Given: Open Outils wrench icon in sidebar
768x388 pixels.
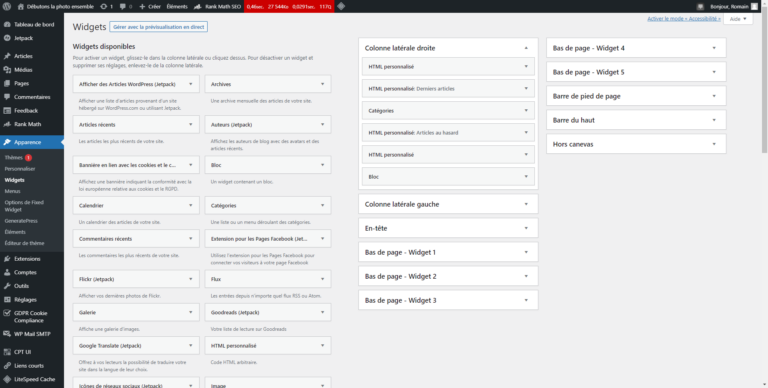Looking at the screenshot, I should [x=7, y=286].
